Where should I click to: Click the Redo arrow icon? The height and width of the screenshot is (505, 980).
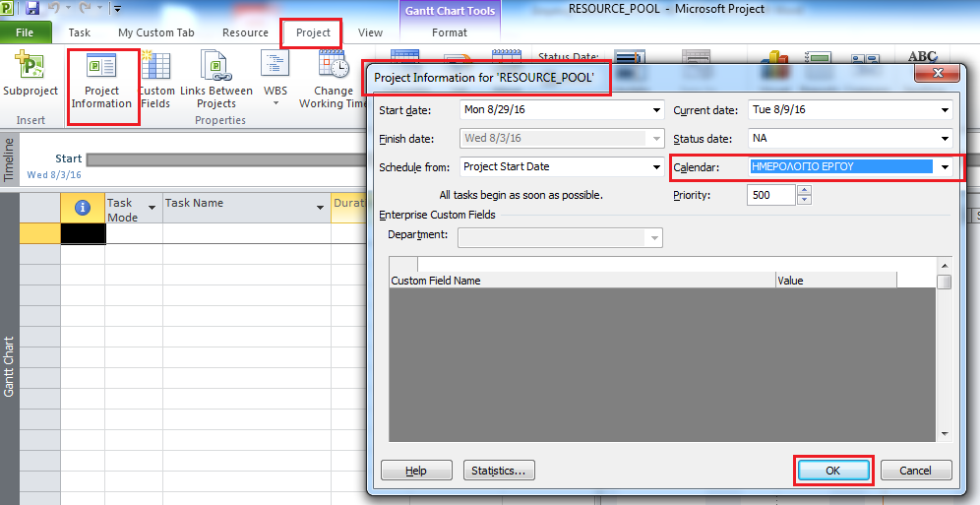[86, 9]
